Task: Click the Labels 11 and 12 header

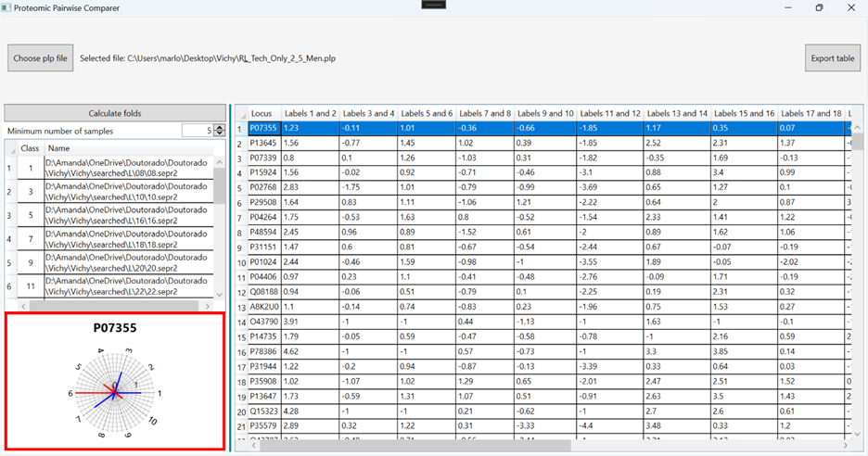Action: point(611,113)
